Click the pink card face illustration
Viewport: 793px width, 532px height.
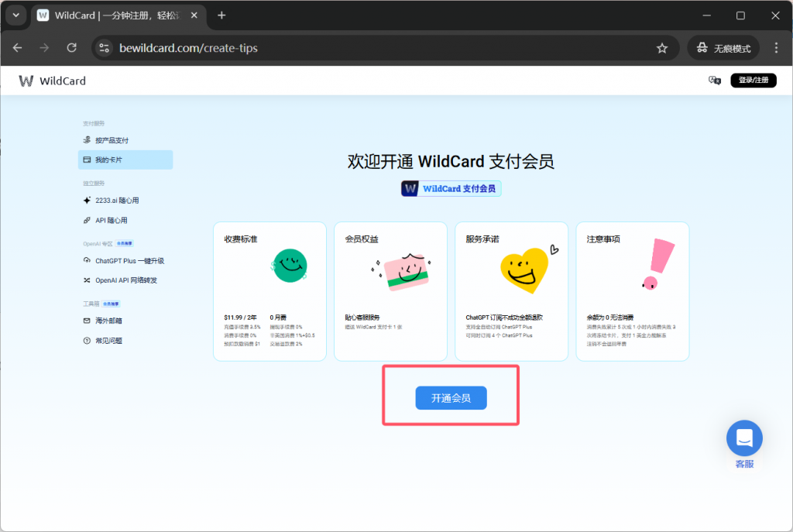click(403, 271)
